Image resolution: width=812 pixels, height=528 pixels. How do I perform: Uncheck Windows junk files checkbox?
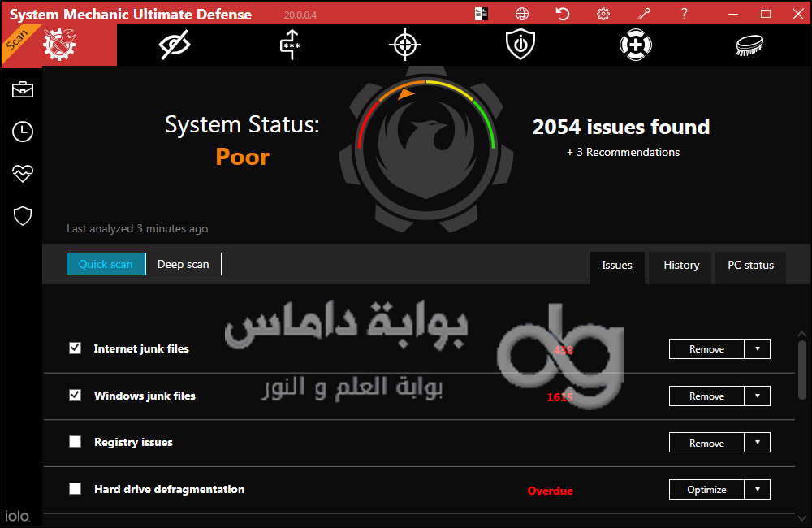point(75,396)
